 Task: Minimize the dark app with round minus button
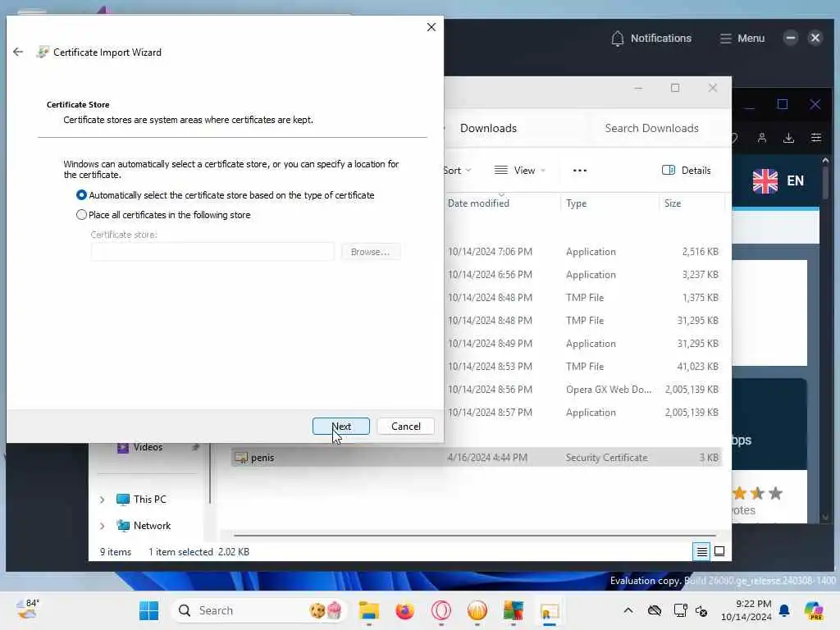coord(790,38)
